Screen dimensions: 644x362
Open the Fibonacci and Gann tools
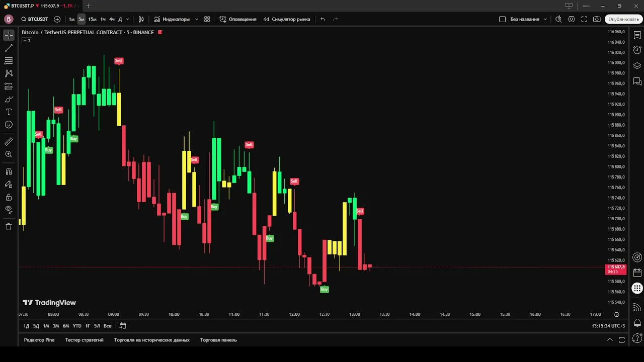(9, 61)
